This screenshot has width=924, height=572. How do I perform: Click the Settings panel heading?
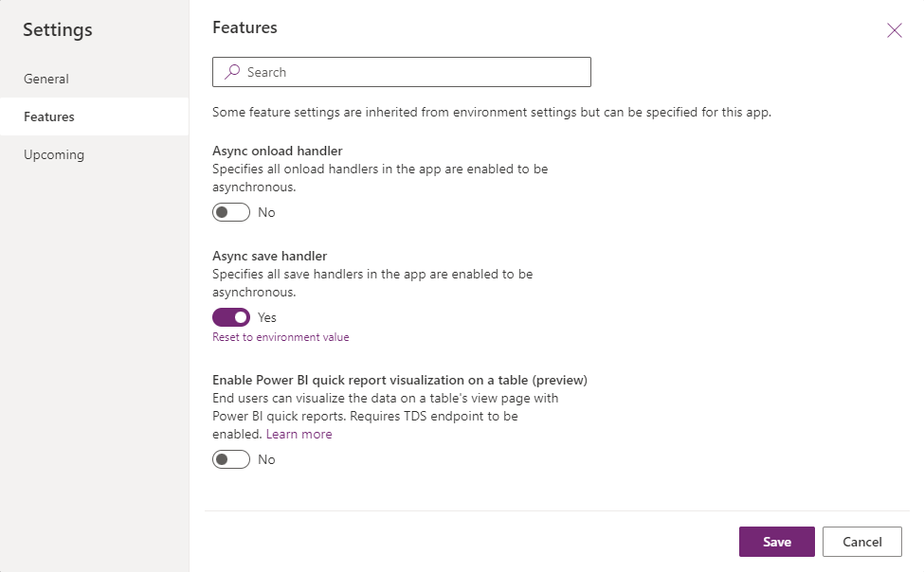(x=57, y=29)
